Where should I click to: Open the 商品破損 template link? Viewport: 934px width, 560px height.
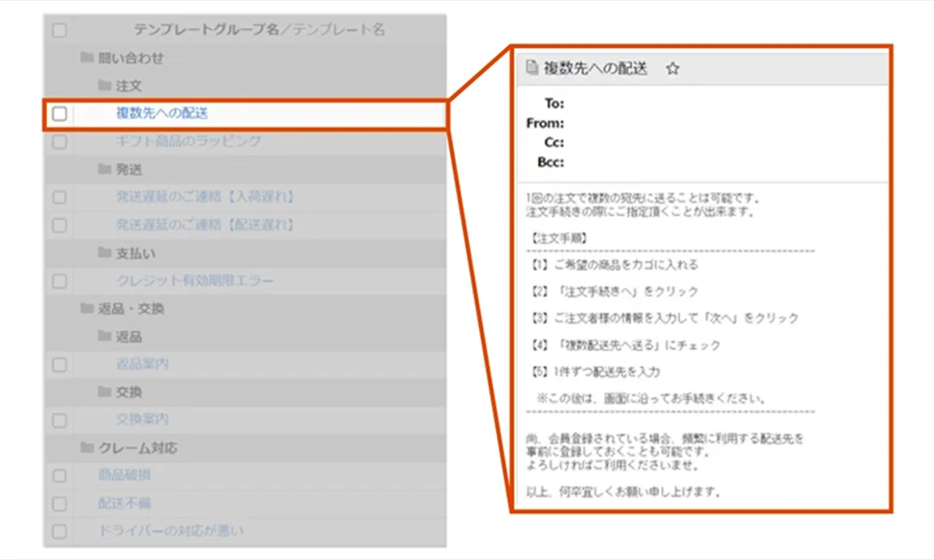[x=124, y=475]
